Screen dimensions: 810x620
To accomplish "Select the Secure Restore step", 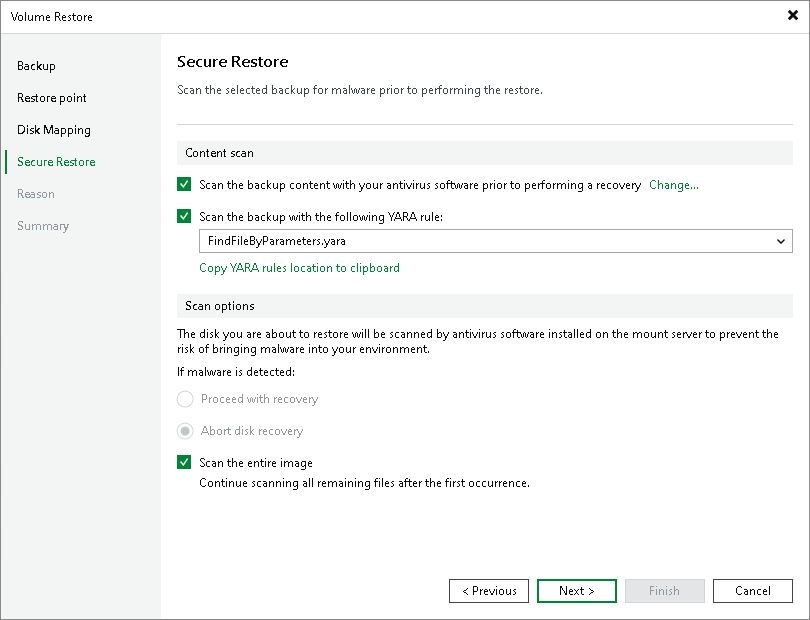I will tap(56, 162).
